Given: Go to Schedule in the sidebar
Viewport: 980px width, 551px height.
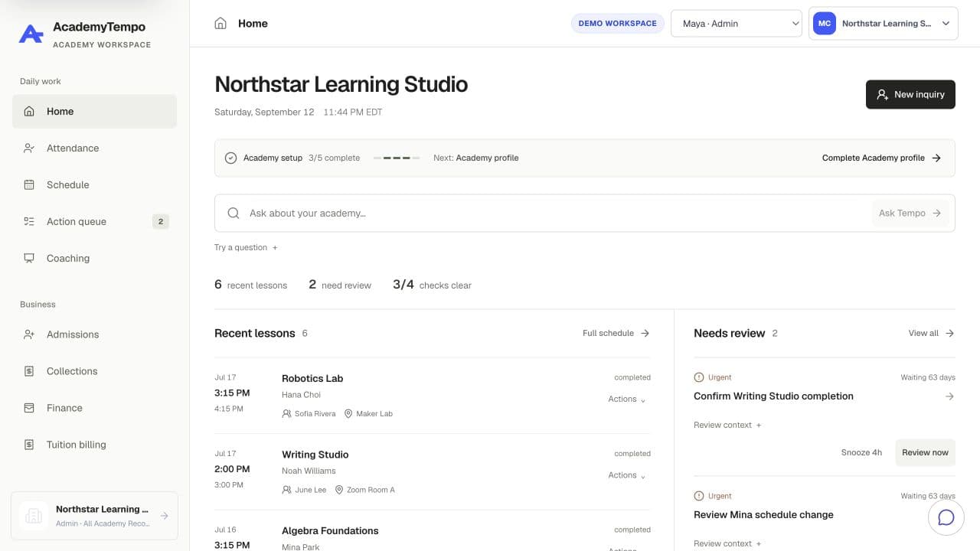Looking at the screenshot, I should click(94, 184).
